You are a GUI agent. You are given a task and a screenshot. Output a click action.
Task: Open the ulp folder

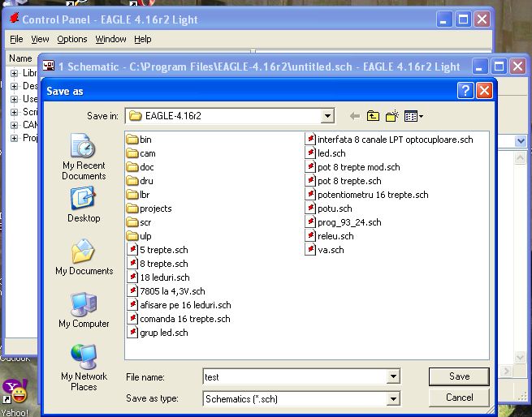(139, 236)
